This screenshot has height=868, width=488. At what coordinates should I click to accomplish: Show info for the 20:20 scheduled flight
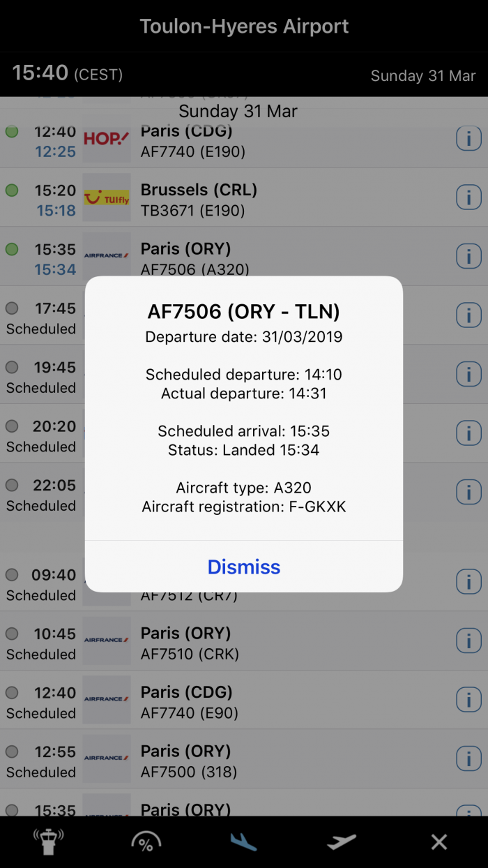click(468, 433)
